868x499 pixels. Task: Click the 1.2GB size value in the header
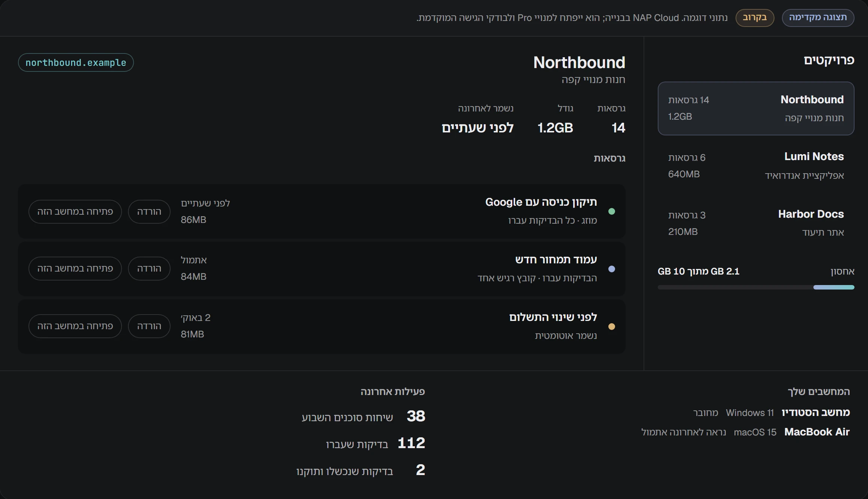555,128
